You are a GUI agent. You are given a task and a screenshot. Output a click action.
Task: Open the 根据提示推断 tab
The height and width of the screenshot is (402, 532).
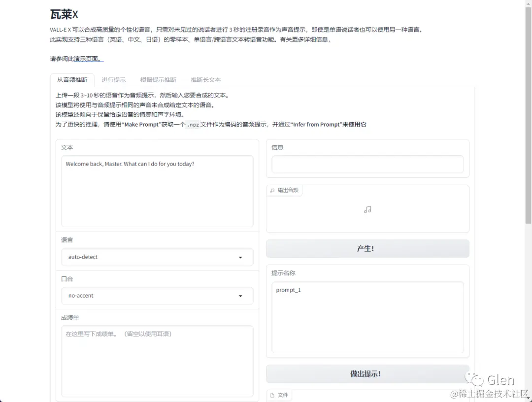pos(158,80)
